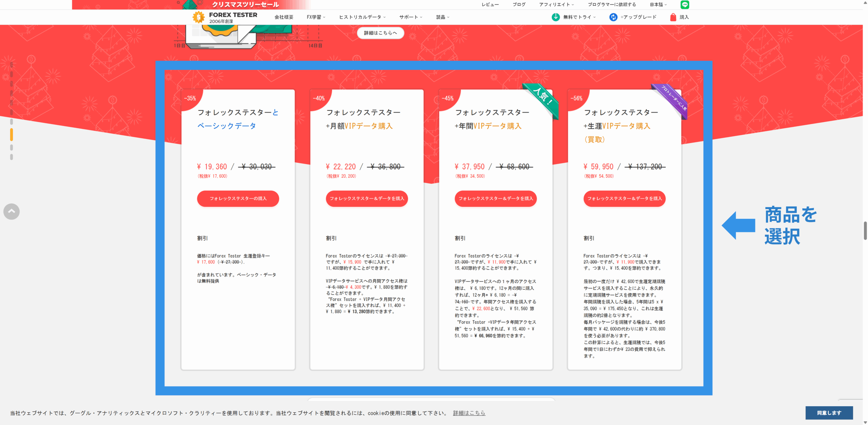Screen dimensions: 868x425
Task: Open the 日本語 language dropdown
Action: pyautogui.click(x=658, y=4)
